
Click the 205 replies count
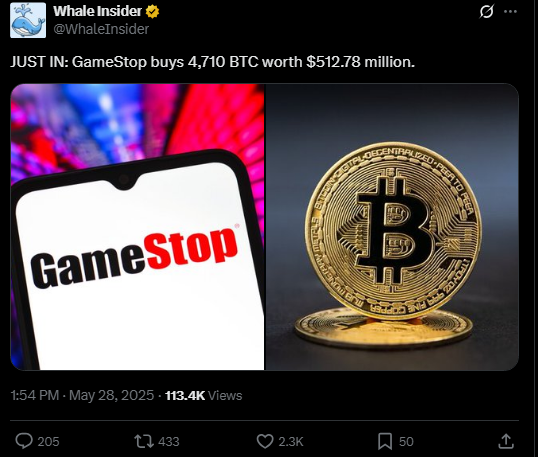pos(48,442)
